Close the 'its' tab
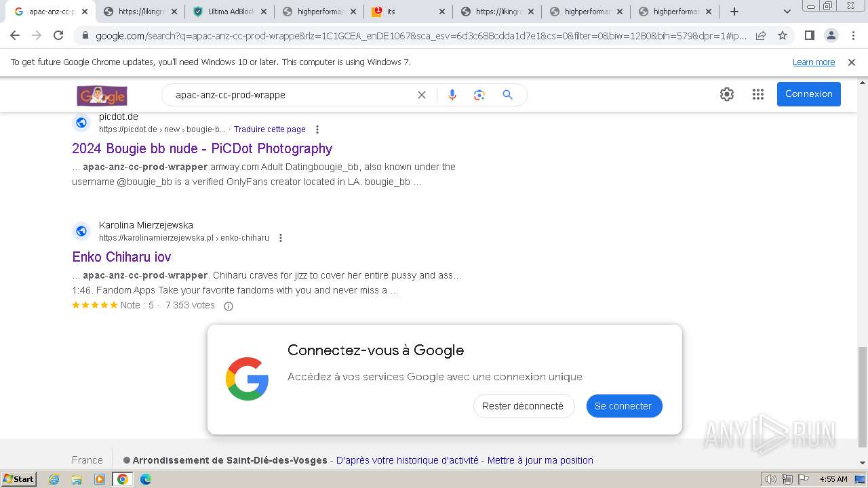This screenshot has width=868, height=488. click(x=442, y=12)
